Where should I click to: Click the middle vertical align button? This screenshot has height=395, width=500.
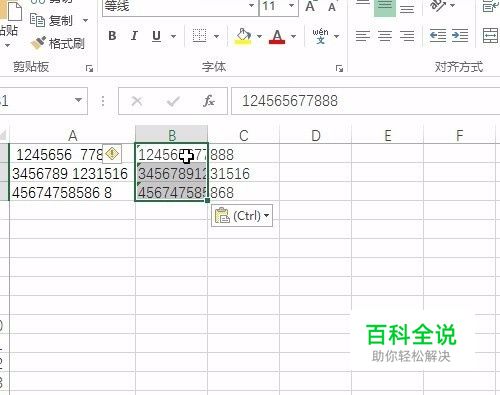coord(385,7)
